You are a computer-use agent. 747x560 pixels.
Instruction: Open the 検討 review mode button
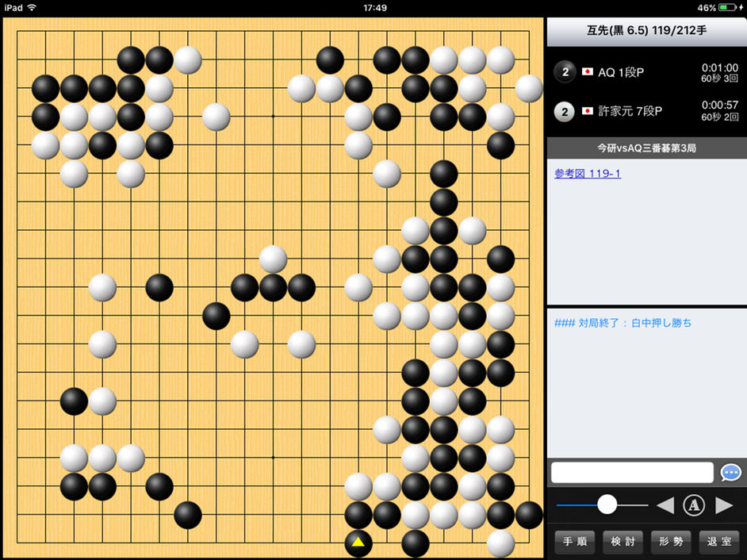click(x=622, y=542)
